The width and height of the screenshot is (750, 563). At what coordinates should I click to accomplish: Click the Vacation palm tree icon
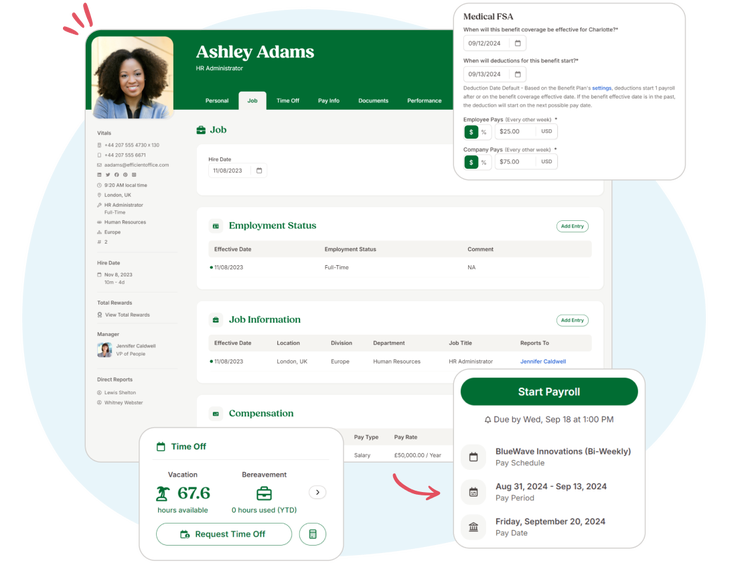pyautogui.click(x=163, y=493)
